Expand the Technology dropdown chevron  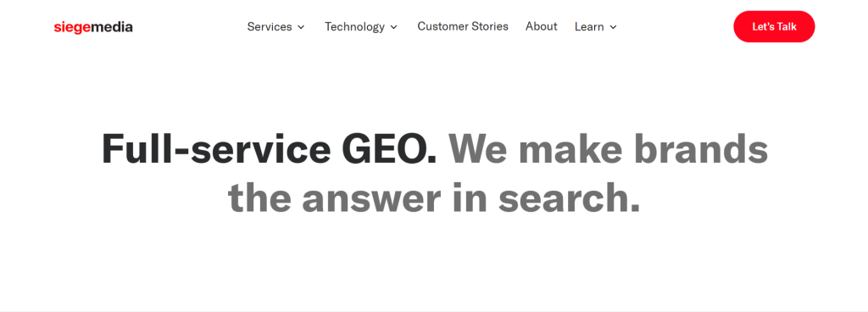coord(393,27)
